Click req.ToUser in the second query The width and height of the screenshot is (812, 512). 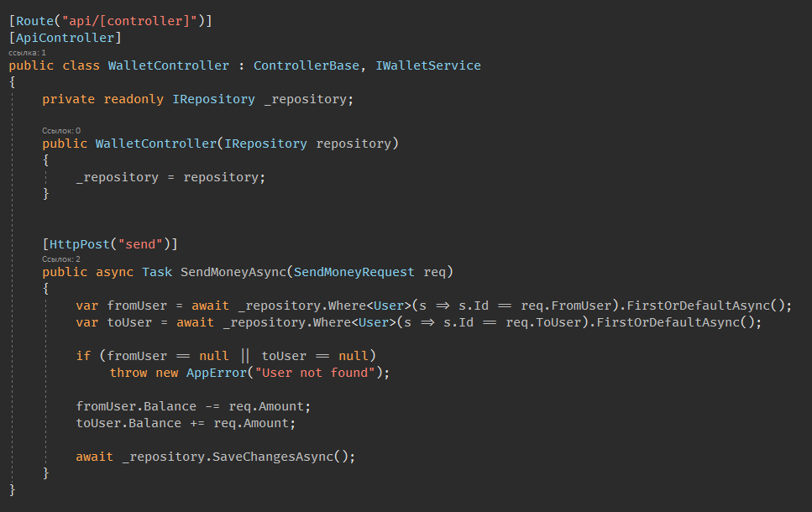pos(544,322)
